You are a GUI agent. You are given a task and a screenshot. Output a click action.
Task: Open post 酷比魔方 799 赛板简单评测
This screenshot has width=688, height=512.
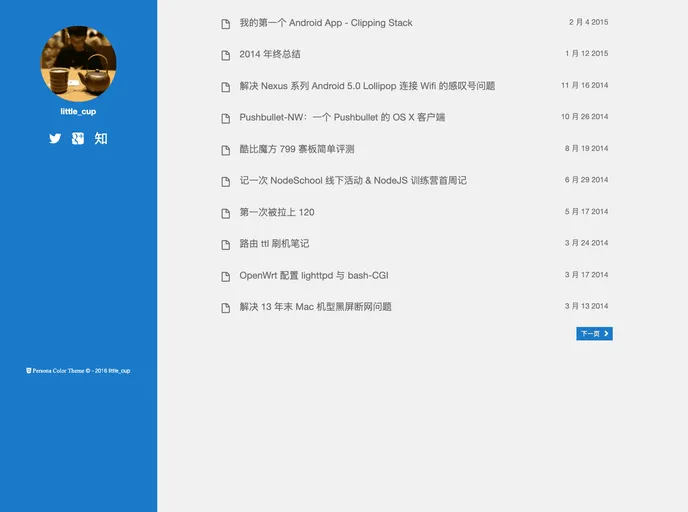(x=297, y=149)
